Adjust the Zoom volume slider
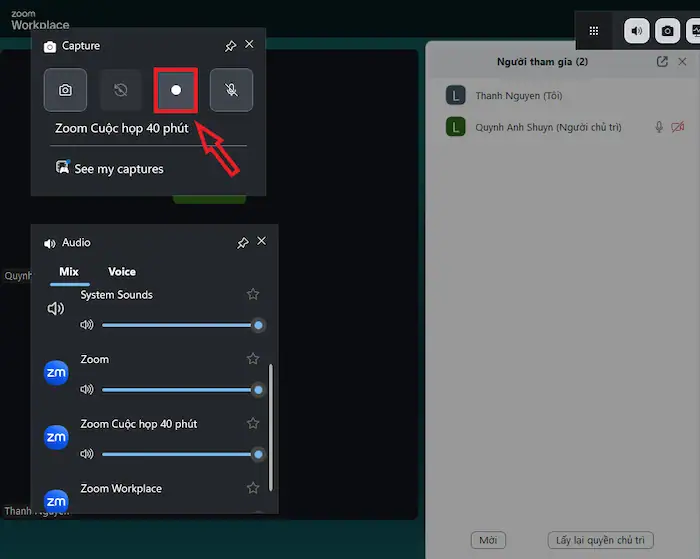The image size is (700, 559). coord(180,389)
